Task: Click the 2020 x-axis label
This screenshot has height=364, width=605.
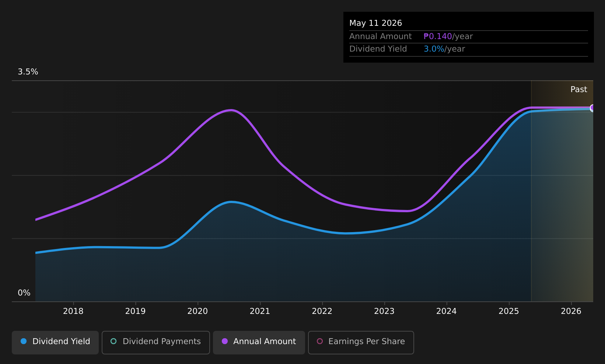Action: coord(198,311)
